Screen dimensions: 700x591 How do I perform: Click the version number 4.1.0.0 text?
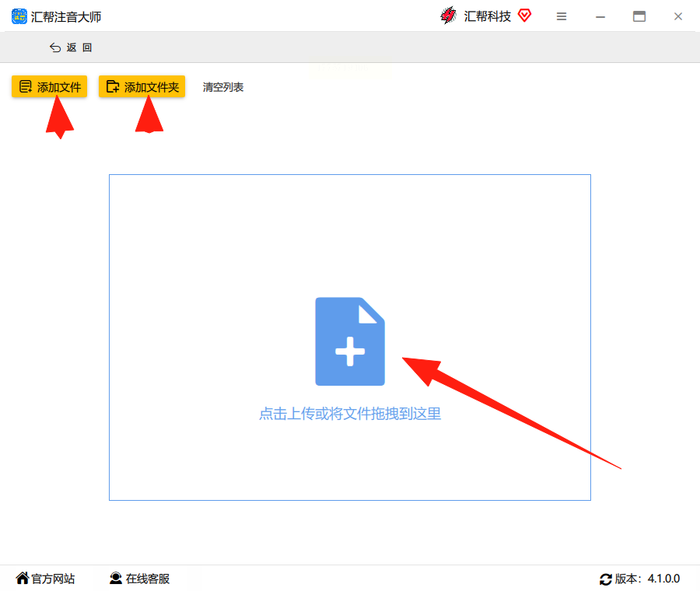pyautogui.click(x=664, y=579)
